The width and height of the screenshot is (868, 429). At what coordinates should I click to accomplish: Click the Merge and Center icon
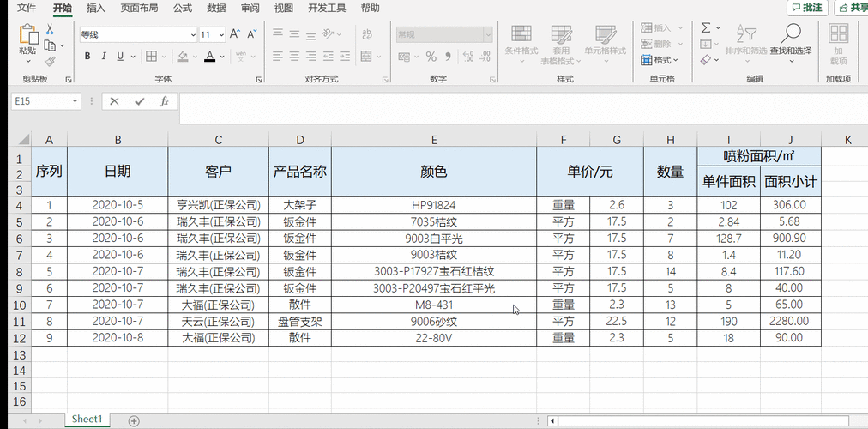coord(366,56)
